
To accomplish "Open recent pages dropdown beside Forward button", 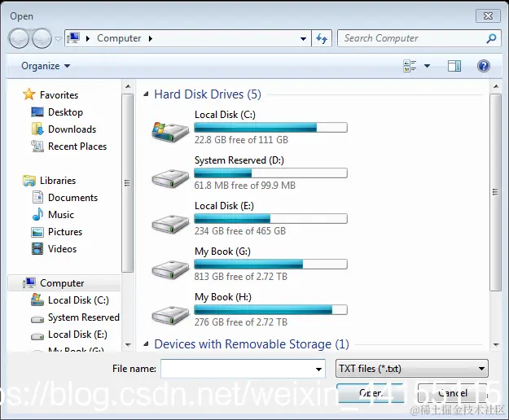I will point(58,39).
